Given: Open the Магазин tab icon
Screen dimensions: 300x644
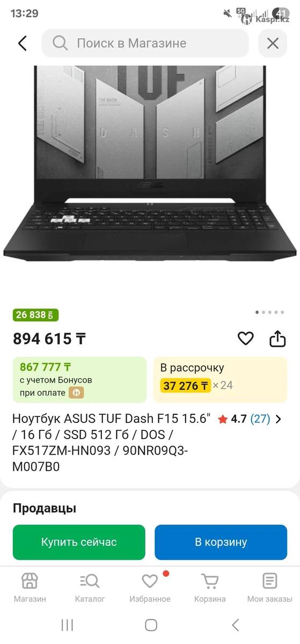Looking at the screenshot, I should tap(30, 581).
